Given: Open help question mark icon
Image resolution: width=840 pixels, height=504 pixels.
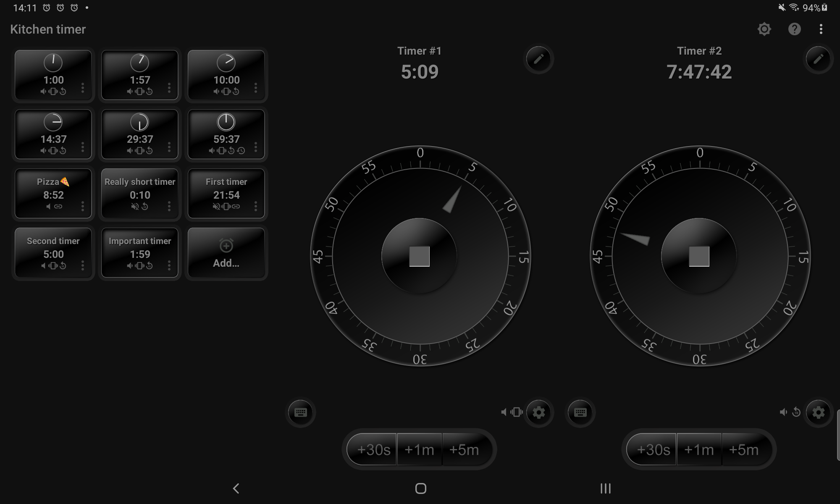Looking at the screenshot, I should click(x=794, y=29).
